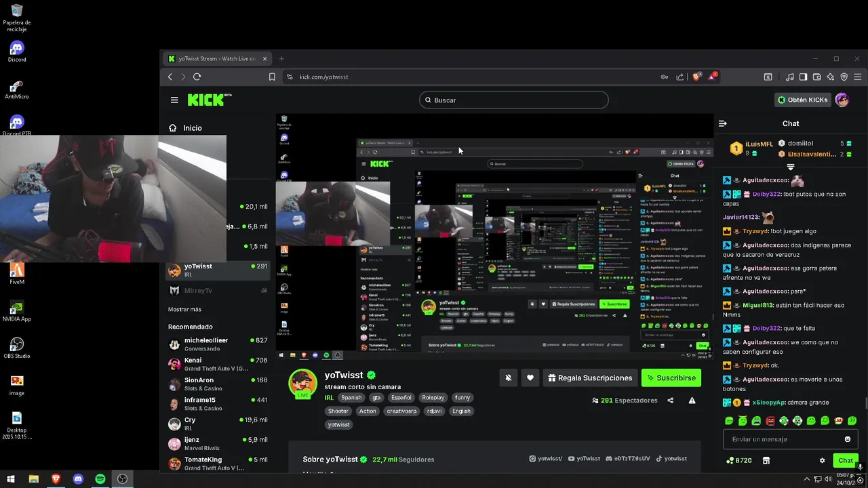Viewport: 868px width, 488px height.
Task: Go to Inicio in the sidebar
Action: click(x=185, y=127)
